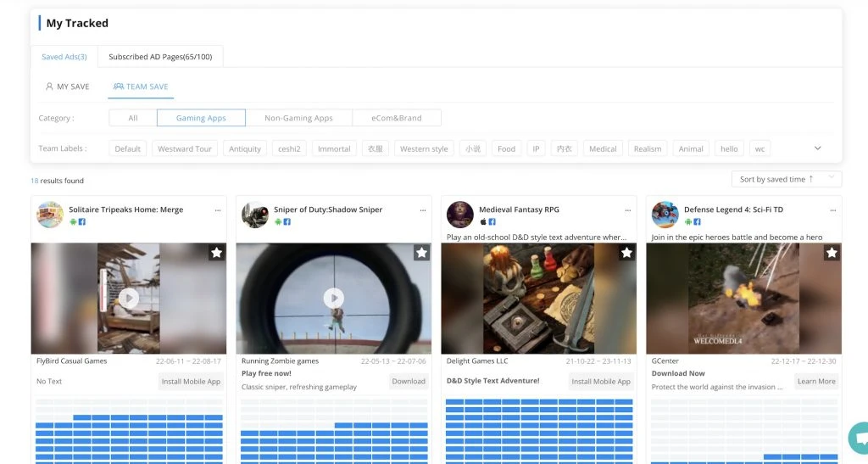Open the Medieval Fantasy RPG ad thumbnail
868x464 pixels.
(539, 298)
